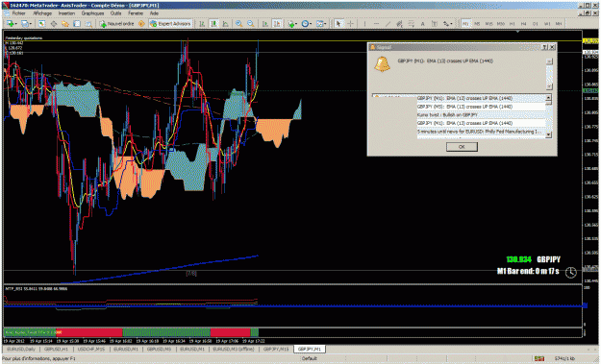Image resolution: width=601 pixels, height=364 pixels.
Task: Toggle the Navigator panel icon
Action: [x=65, y=24]
